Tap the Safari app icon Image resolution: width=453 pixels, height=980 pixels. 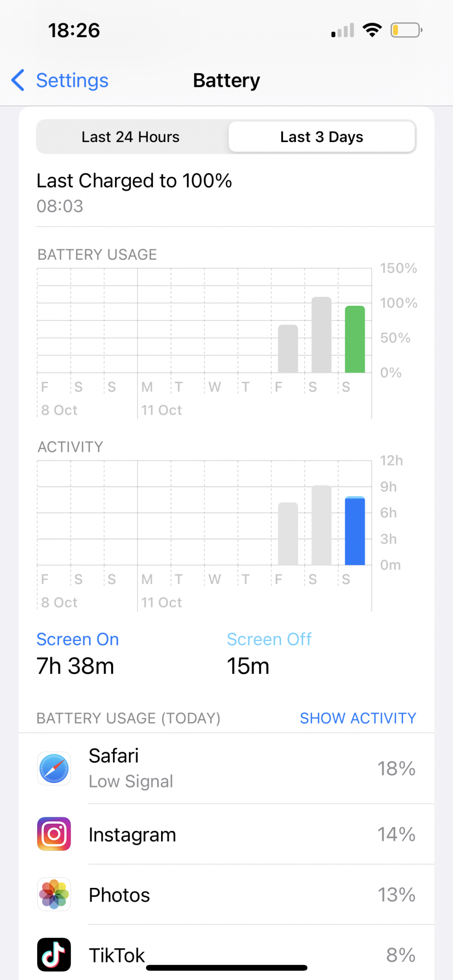click(54, 768)
